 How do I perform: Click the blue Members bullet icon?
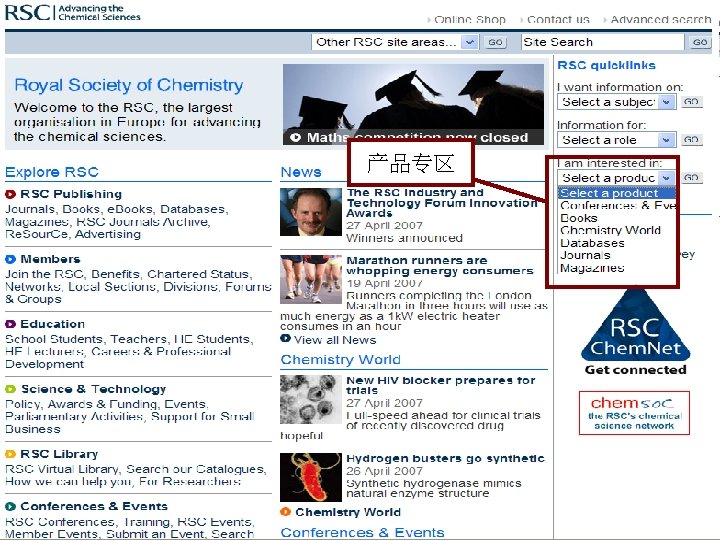10,259
